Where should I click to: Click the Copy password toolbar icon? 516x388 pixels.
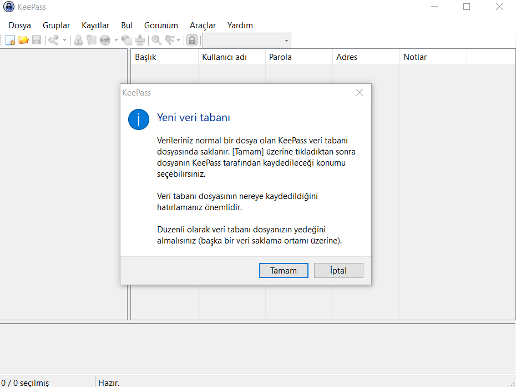(91, 40)
